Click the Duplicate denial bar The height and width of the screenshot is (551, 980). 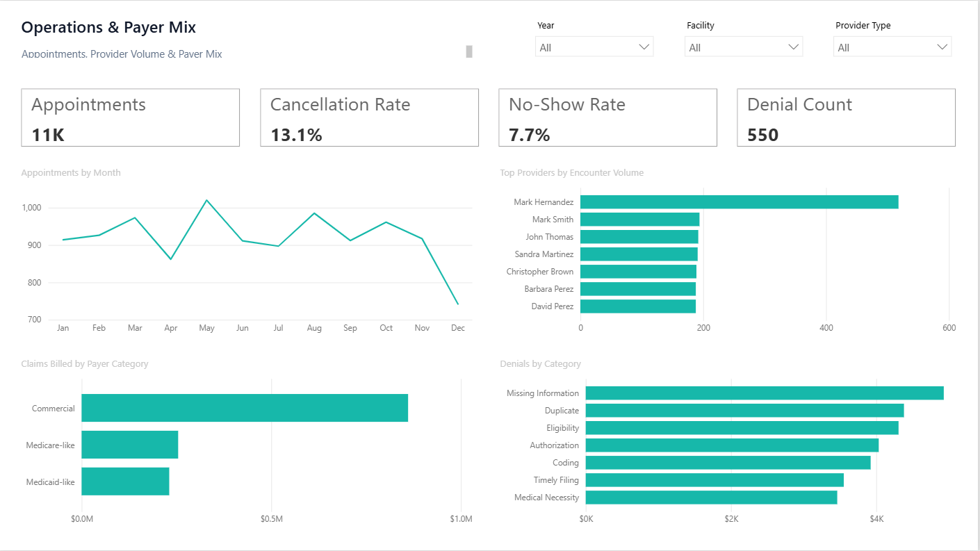tap(745, 411)
